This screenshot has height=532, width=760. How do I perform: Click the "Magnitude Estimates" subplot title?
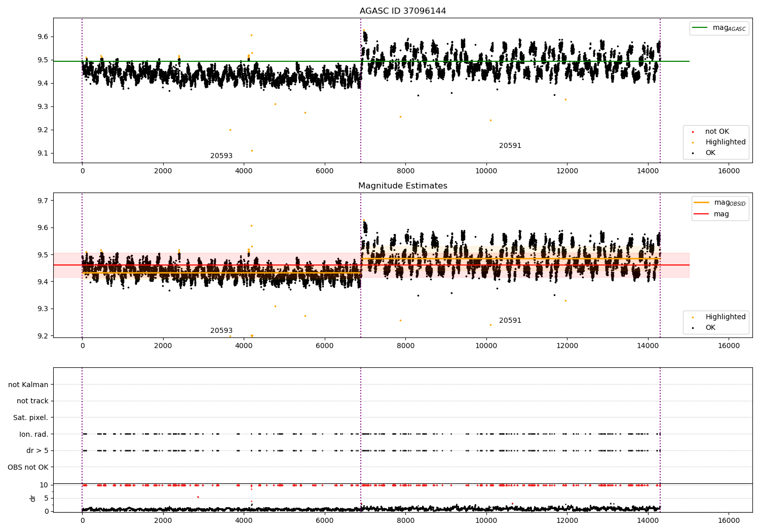point(403,186)
